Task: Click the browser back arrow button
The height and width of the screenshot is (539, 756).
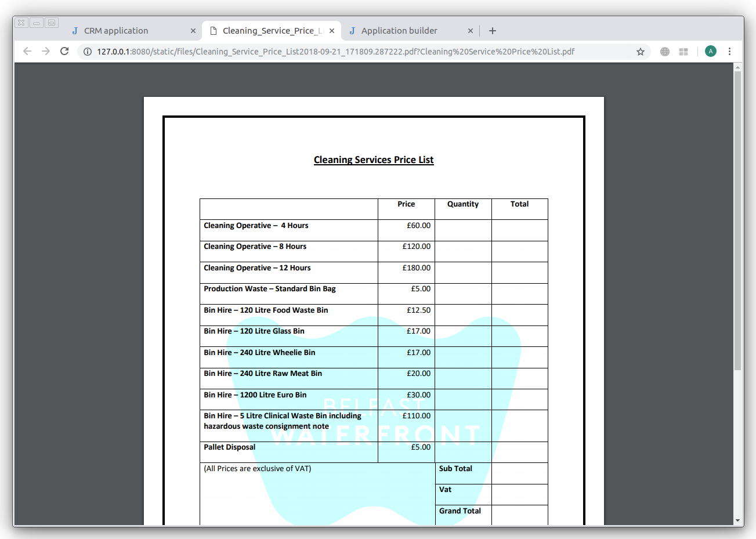Action: (27, 52)
